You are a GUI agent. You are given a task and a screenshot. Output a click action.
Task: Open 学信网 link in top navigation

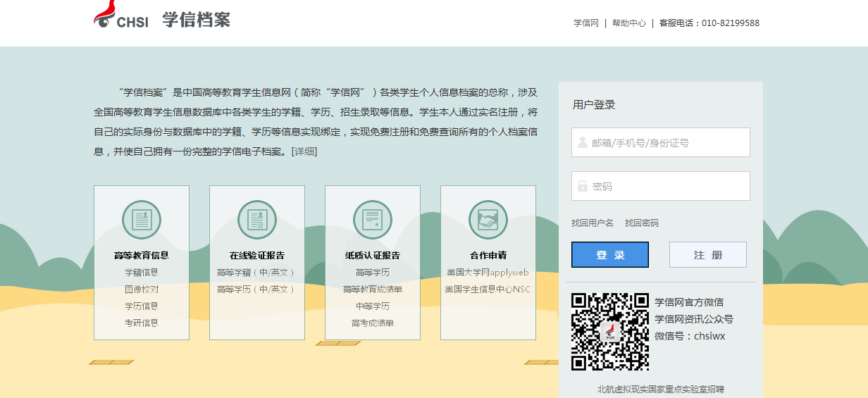pyautogui.click(x=585, y=23)
